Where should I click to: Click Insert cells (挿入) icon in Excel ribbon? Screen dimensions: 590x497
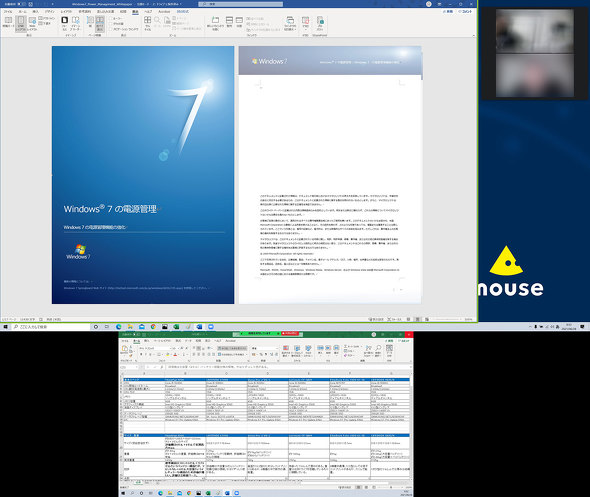(x=320, y=350)
